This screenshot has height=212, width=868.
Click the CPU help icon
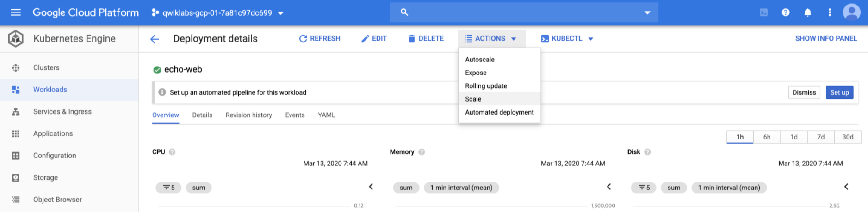click(x=172, y=152)
